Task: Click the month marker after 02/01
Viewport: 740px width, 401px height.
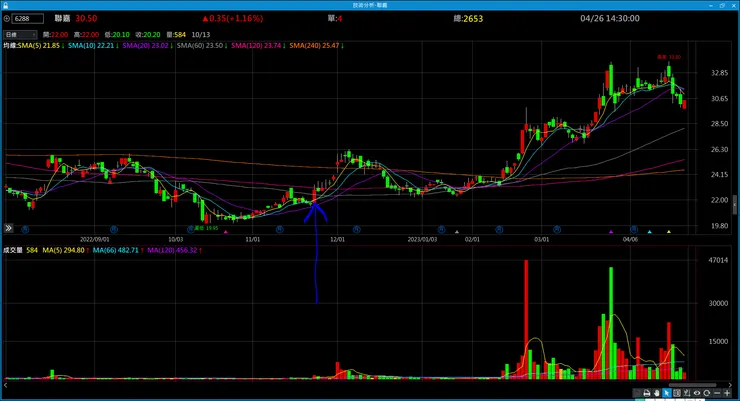Action: pos(499,229)
